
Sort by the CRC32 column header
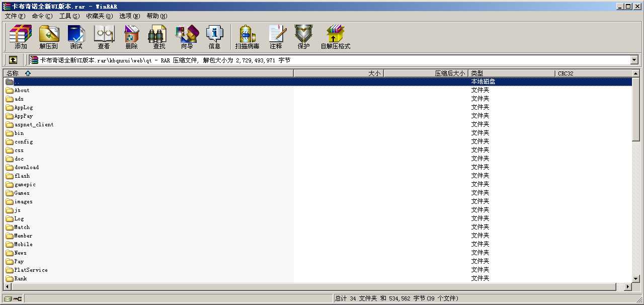[x=594, y=73]
